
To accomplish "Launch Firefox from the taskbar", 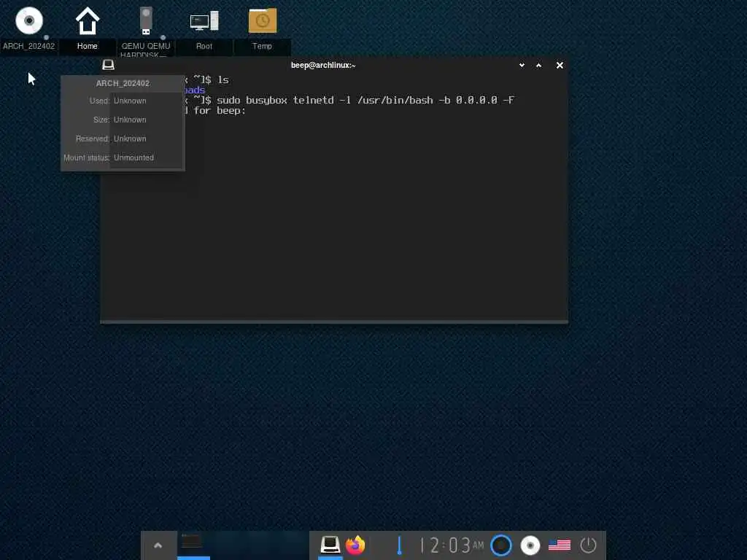I will (x=355, y=545).
